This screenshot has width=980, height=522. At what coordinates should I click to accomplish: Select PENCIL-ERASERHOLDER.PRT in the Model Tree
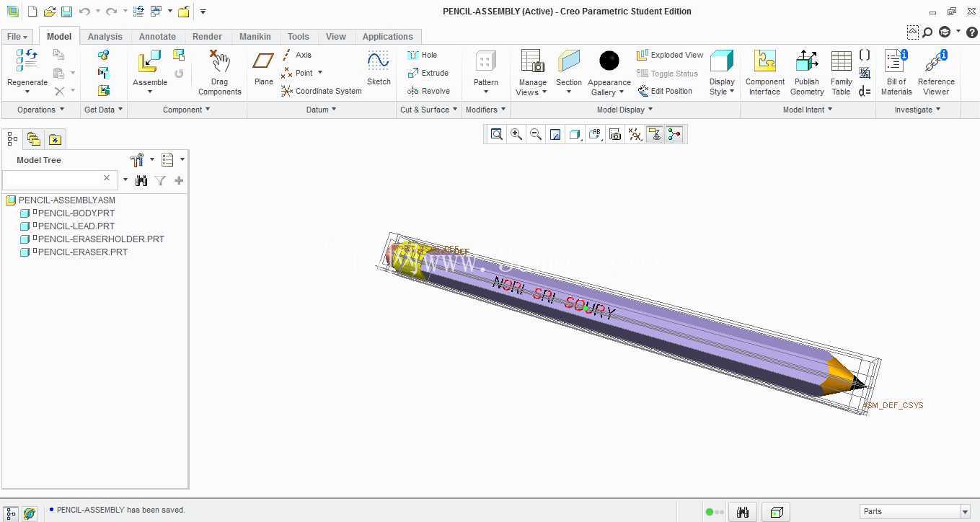point(101,239)
